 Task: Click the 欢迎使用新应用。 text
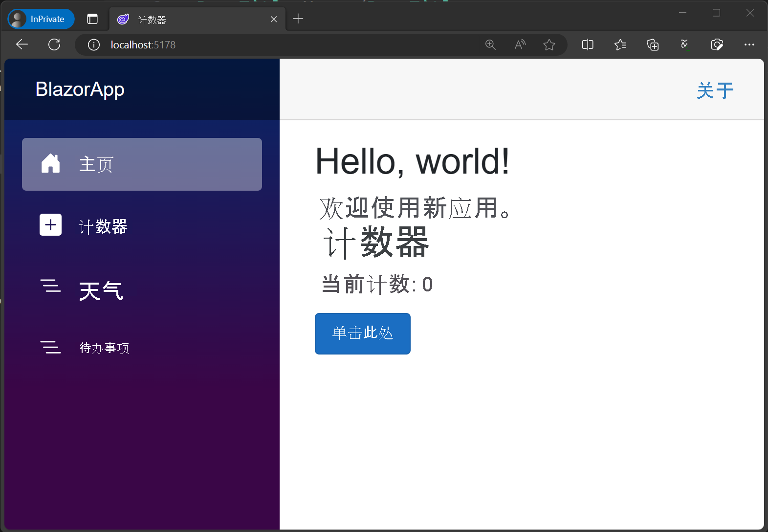tap(415, 208)
